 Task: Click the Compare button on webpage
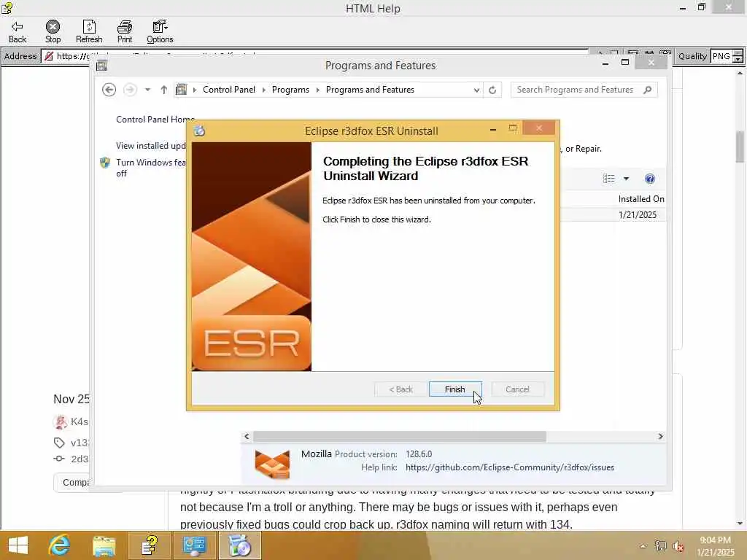point(72,483)
